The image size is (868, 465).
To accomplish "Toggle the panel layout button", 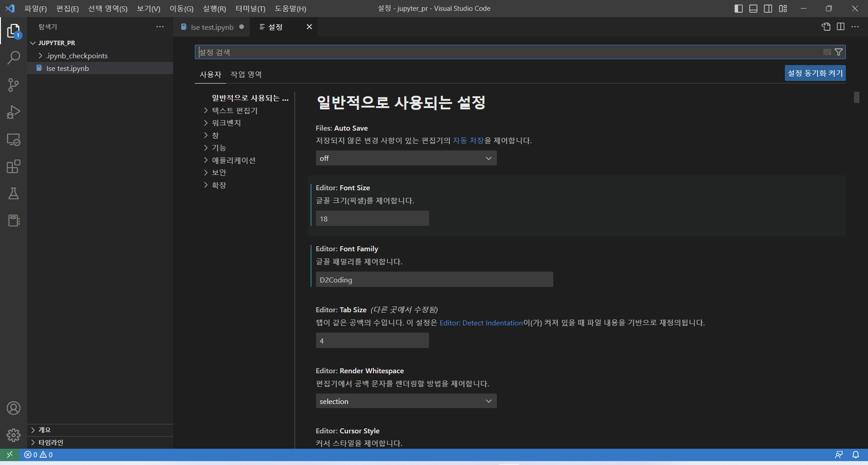I will coord(753,9).
